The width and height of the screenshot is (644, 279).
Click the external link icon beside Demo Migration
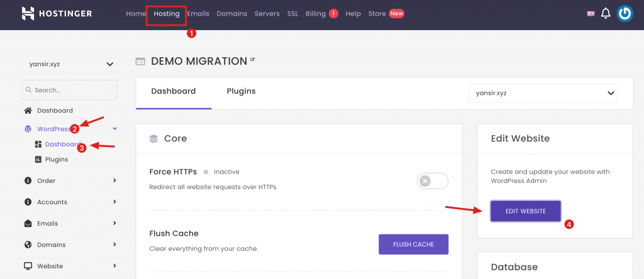coord(253,60)
